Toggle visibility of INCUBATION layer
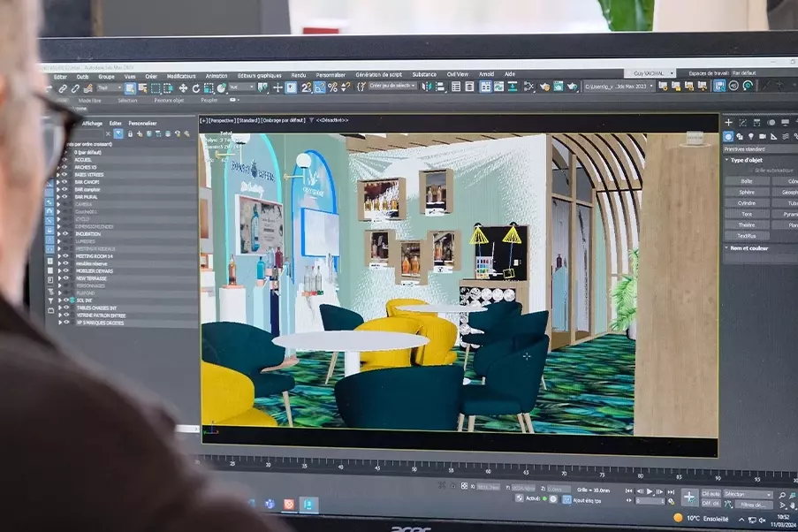798x532 pixels. [65, 233]
